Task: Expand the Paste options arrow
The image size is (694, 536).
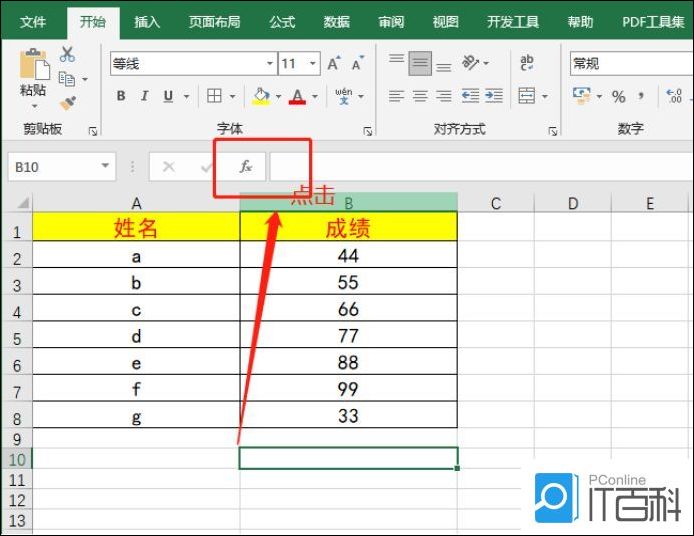Action: 35,106
